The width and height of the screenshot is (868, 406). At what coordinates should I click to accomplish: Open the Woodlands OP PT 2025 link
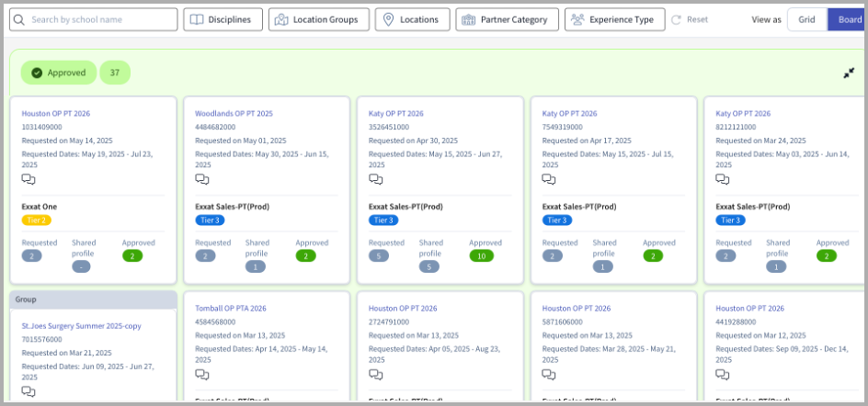tap(234, 113)
